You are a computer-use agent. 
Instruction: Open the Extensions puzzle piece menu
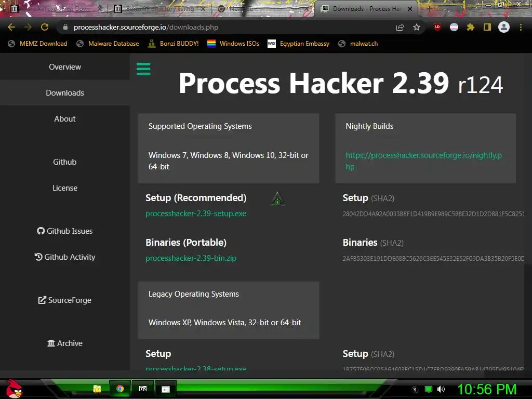(x=471, y=27)
